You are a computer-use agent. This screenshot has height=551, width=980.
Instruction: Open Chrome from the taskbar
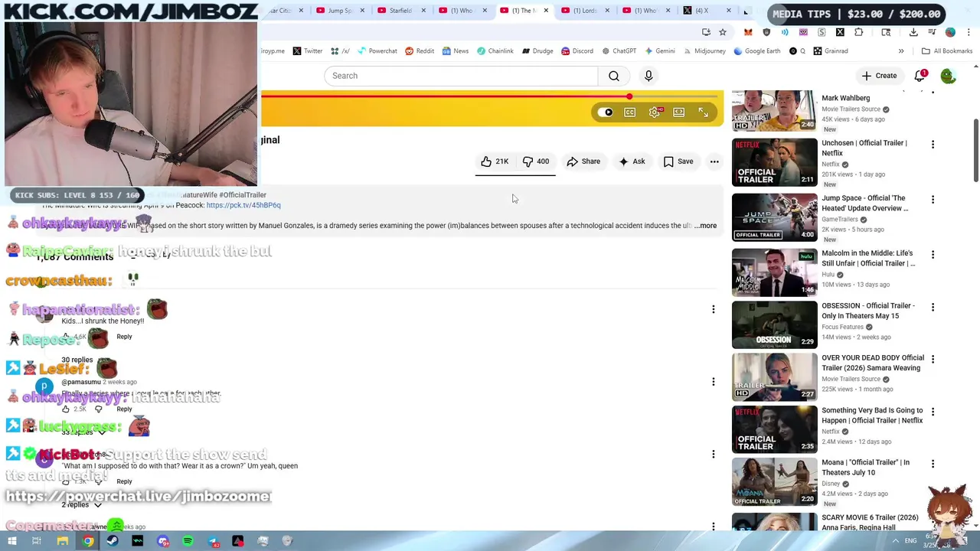88,541
